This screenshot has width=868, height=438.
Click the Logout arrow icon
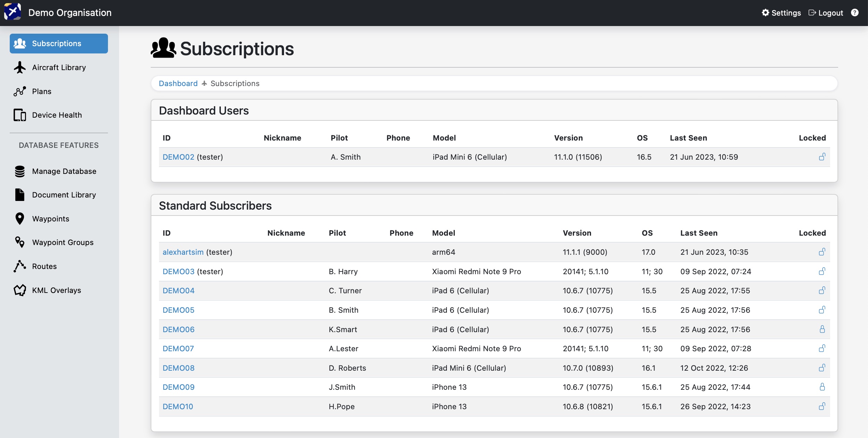pyautogui.click(x=812, y=13)
